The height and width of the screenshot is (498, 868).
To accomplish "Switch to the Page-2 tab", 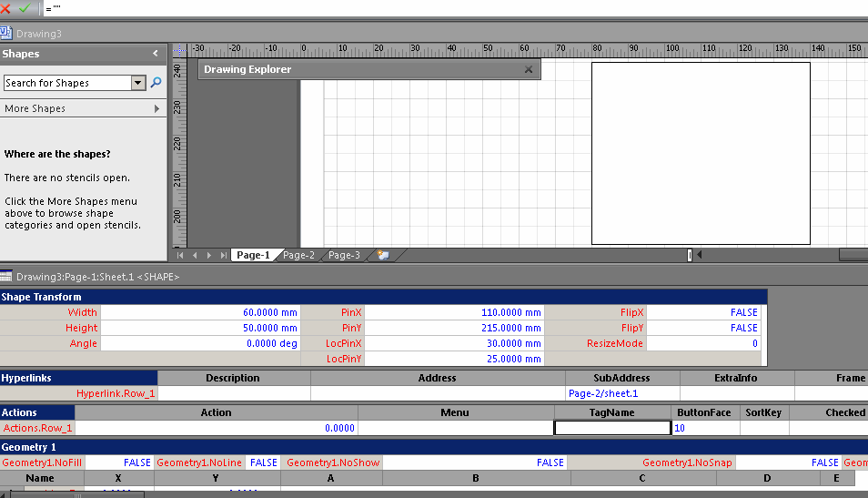I will point(298,255).
